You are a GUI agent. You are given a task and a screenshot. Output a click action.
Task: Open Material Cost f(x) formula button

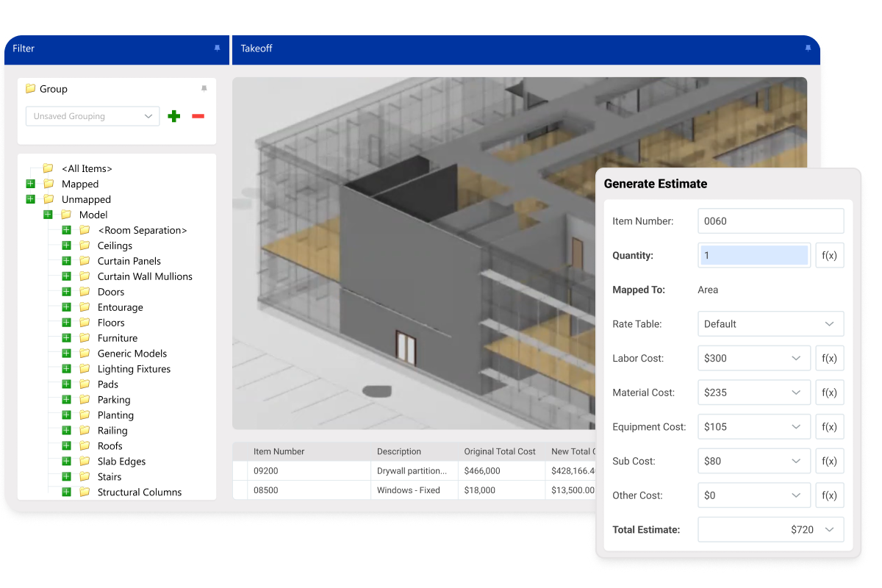830,392
